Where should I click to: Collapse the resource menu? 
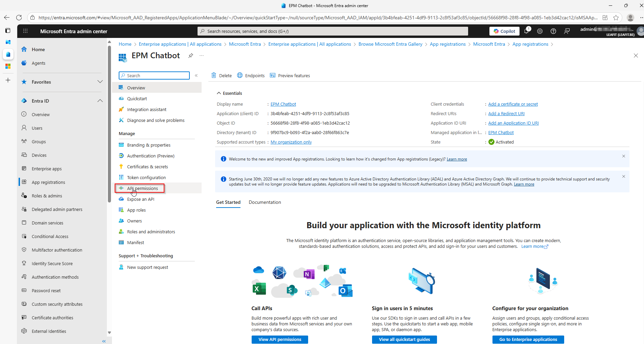pos(196,76)
